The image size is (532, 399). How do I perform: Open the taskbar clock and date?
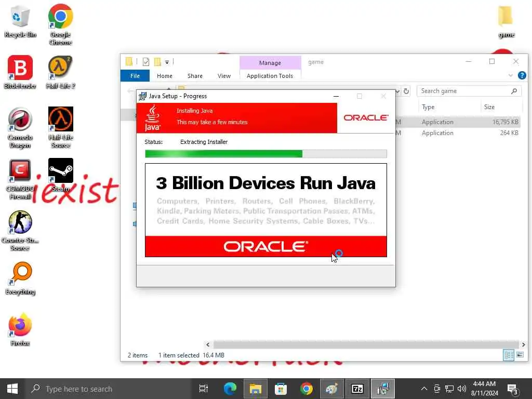tap(484, 389)
